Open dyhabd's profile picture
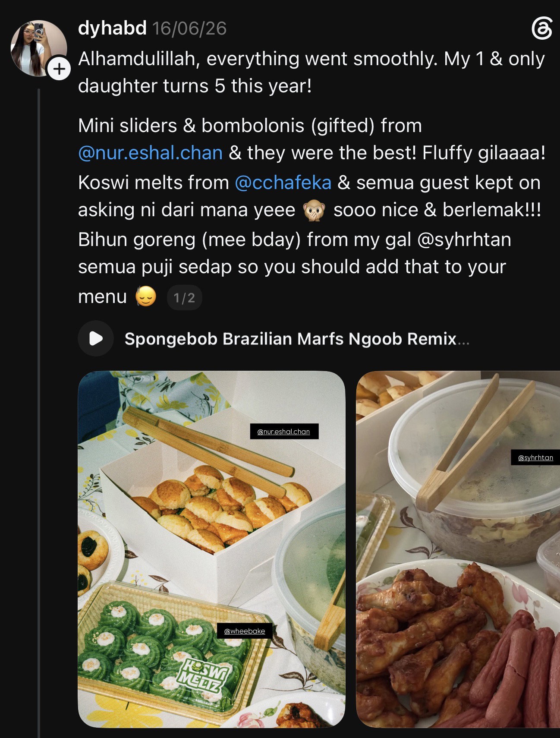 [39, 48]
